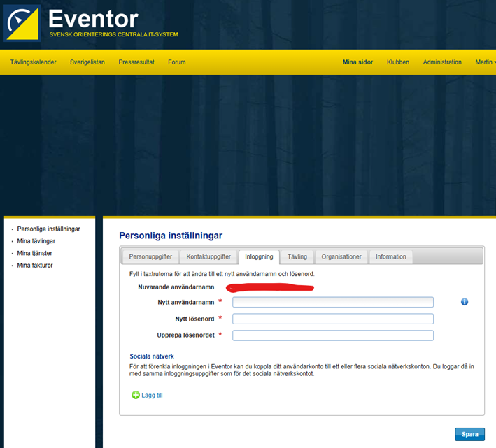
Task: Open Mina sidor menu item
Action: tap(357, 62)
